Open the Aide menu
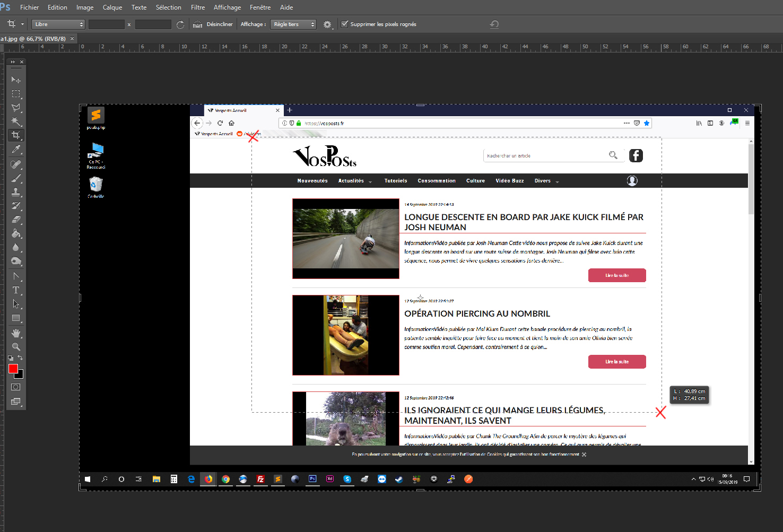 [x=286, y=7]
